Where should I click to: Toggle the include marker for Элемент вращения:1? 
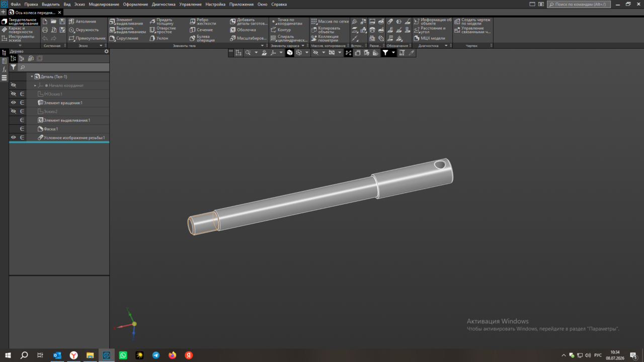click(22, 103)
